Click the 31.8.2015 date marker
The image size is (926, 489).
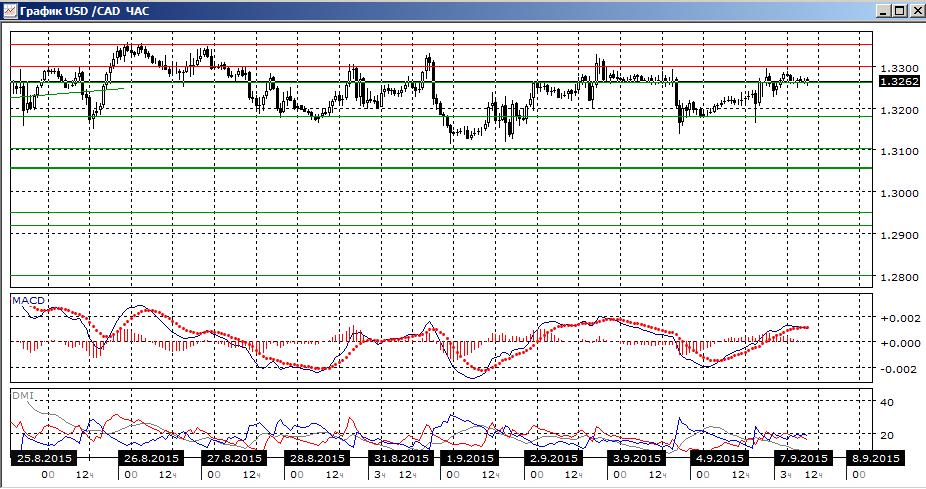click(x=397, y=458)
